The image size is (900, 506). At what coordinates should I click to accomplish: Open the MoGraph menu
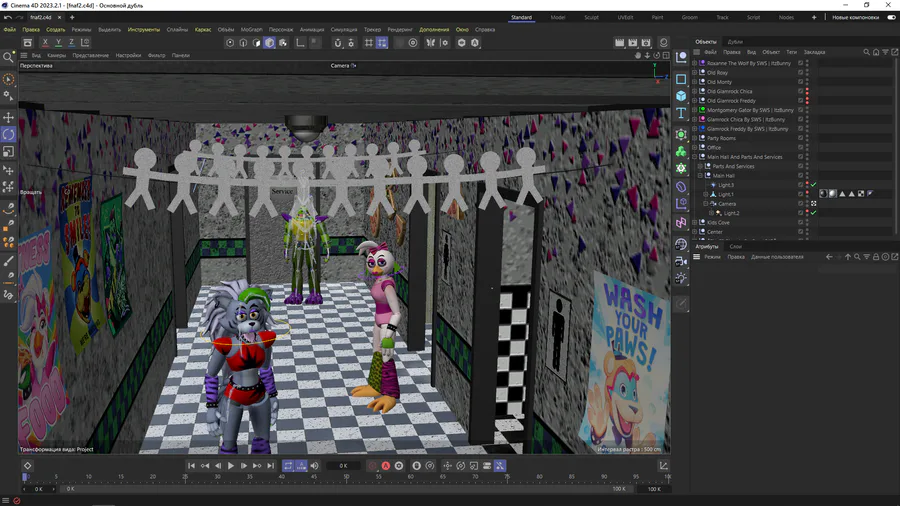pyautogui.click(x=251, y=29)
